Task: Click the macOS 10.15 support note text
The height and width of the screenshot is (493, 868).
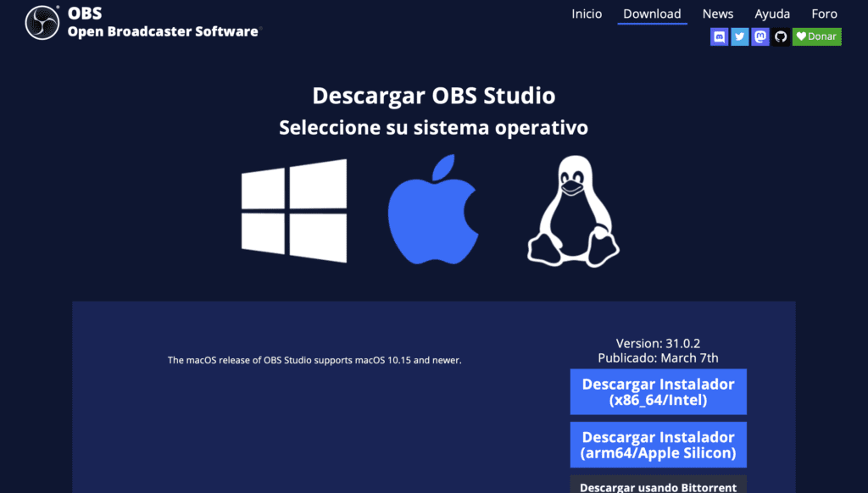Action: click(314, 360)
